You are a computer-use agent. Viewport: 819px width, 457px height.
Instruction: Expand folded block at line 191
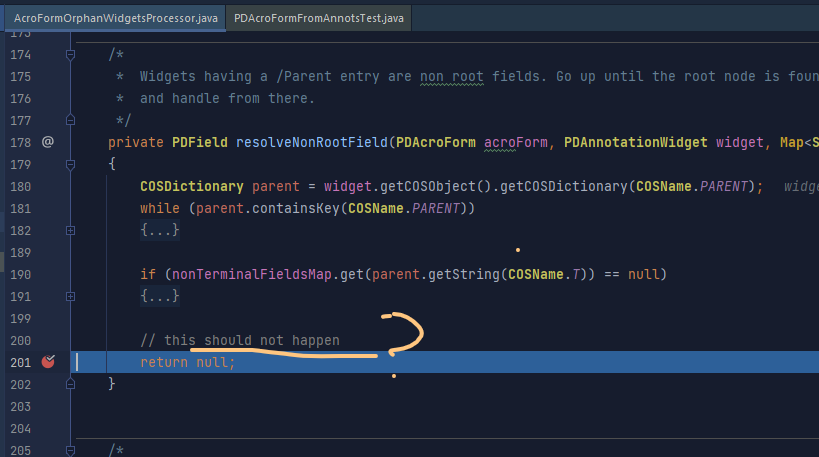coord(71,296)
